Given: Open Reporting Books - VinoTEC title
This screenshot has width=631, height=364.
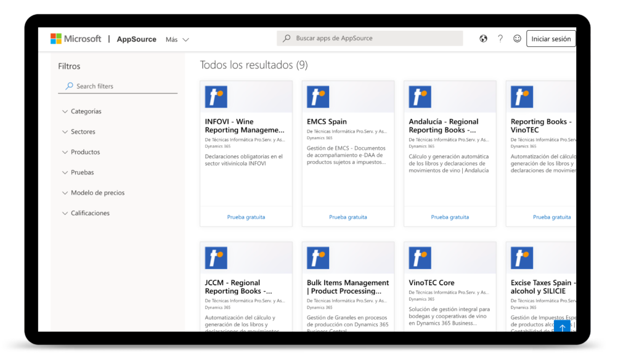Looking at the screenshot, I should (x=541, y=126).
